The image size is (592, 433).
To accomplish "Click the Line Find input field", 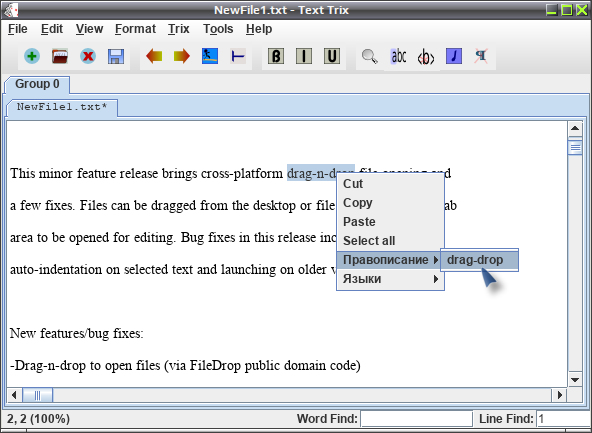I will click(x=563, y=419).
